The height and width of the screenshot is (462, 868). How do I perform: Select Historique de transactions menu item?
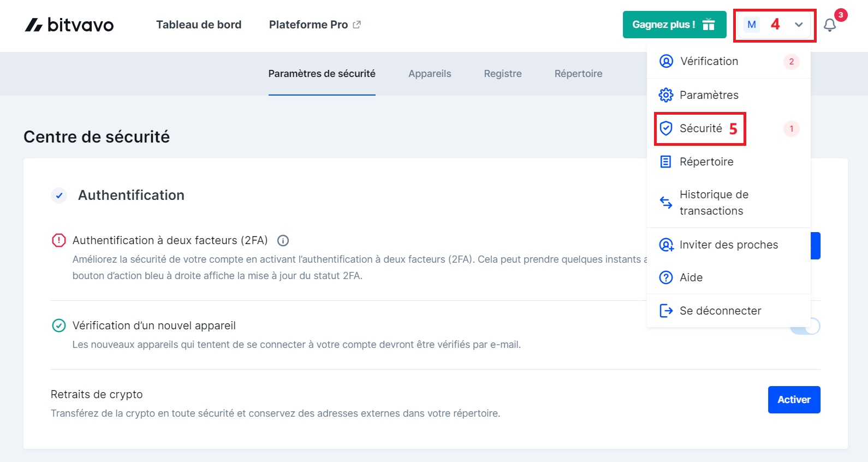pyautogui.click(x=714, y=203)
